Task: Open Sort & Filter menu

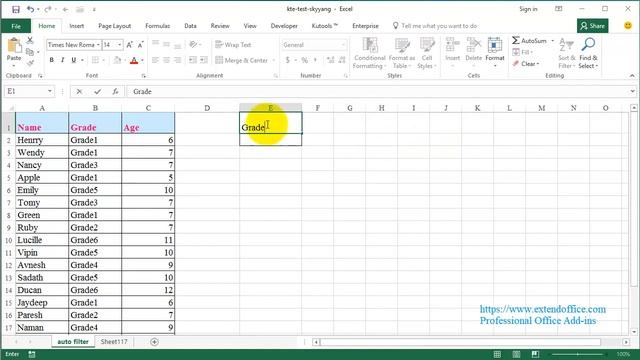Action: click(x=567, y=53)
